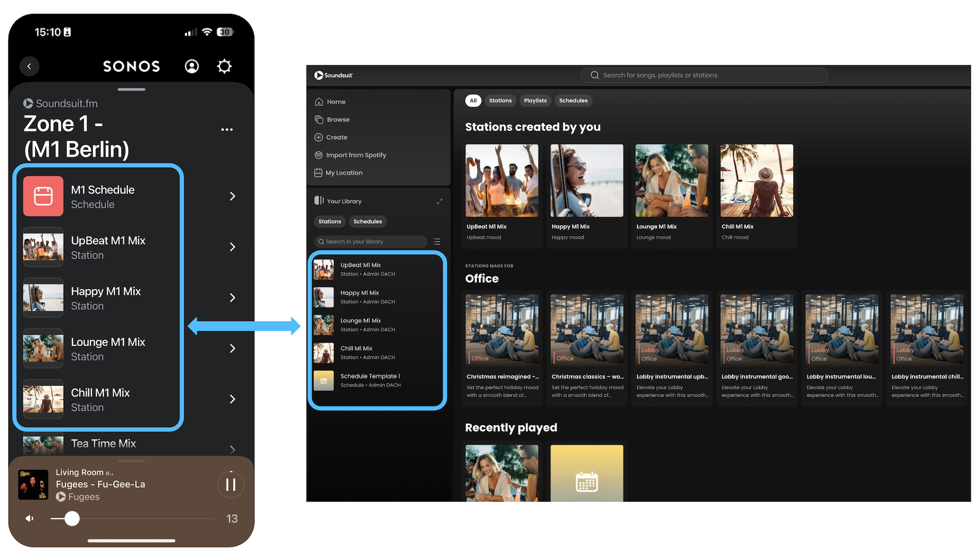Select Chill M1 Mix in library list
Viewport: 979px width, 560px height.
[377, 353]
